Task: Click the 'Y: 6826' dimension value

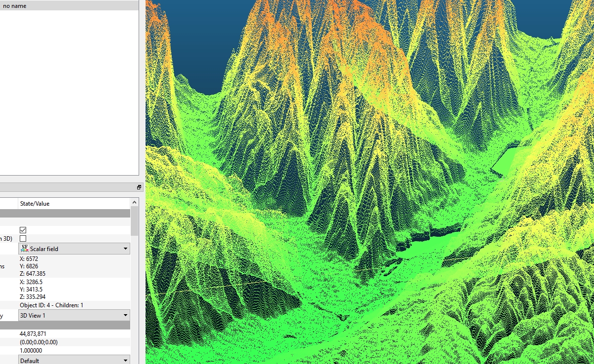Action: point(29,266)
